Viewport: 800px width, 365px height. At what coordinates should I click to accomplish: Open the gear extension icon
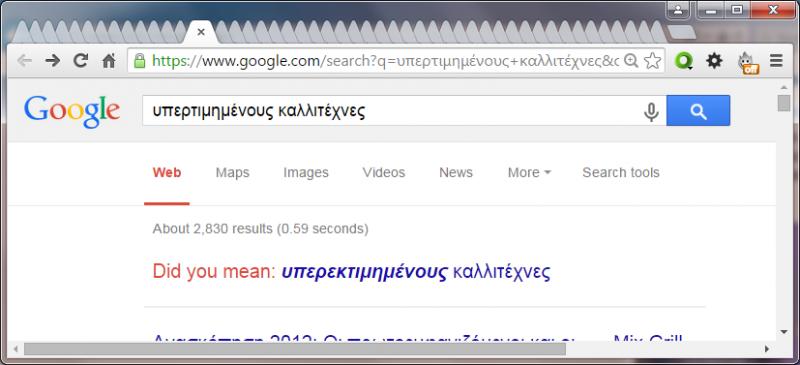[714, 61]
